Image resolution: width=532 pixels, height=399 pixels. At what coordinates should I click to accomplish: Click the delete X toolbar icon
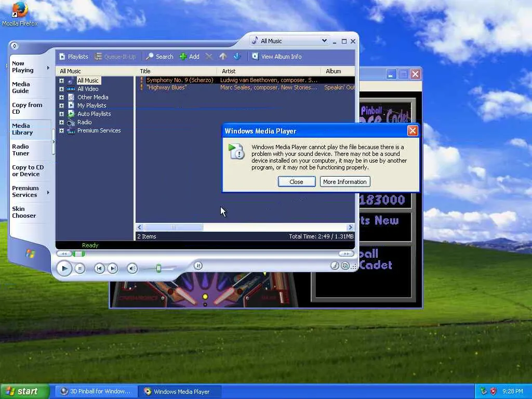tap(209, 57)
